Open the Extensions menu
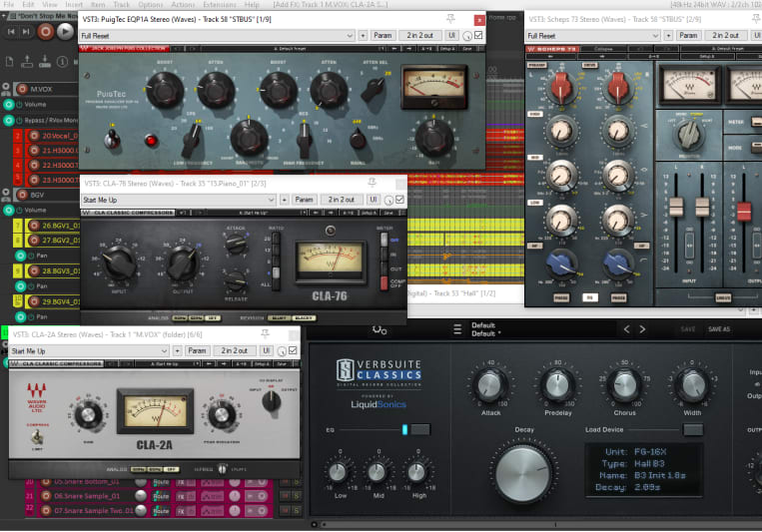Image resolution: width=762 pixels, height=532 pixels. pyautogui.click(x=220, y=4)
